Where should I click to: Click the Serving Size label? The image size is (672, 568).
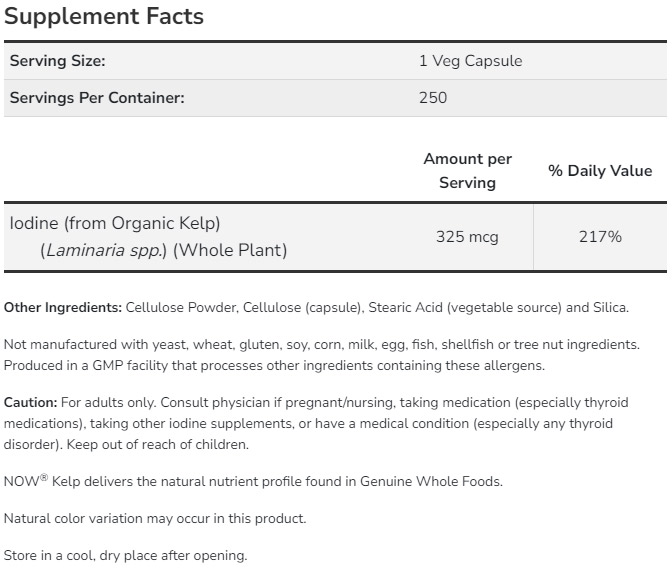pos(57,61)
